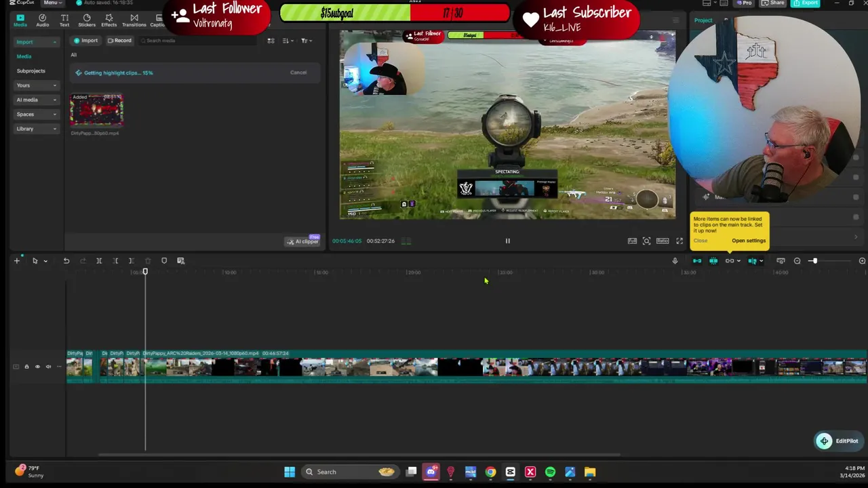Open the Stickers tab
This screenshot has height=488, width=868.
(87, 20)
